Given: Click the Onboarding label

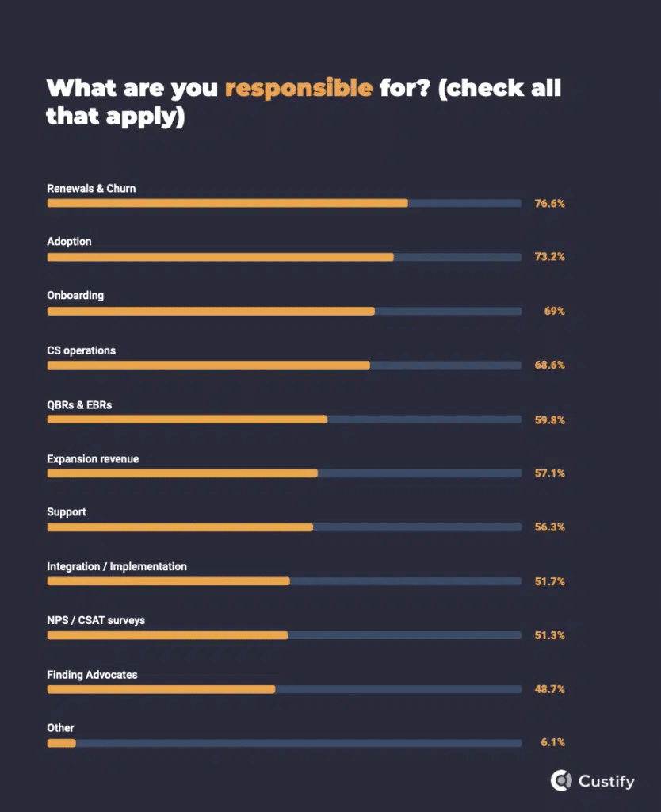Looking at the screenshot, I should pos(75,296).
